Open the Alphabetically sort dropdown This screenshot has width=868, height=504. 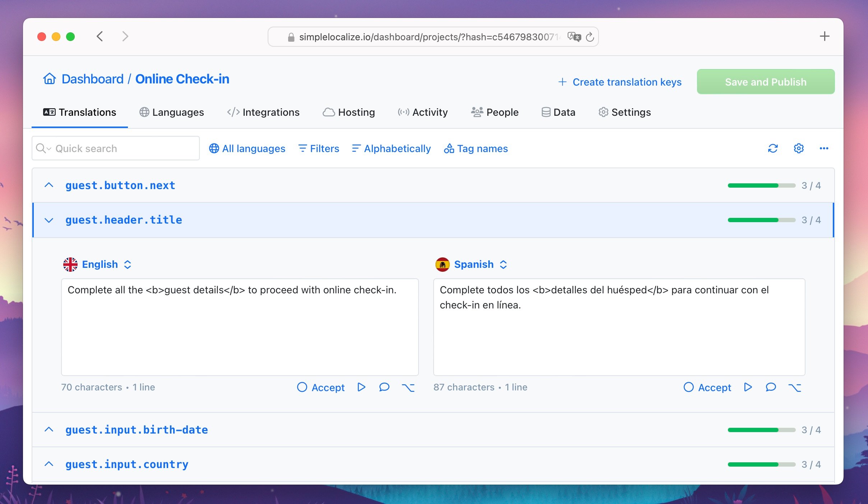391,148
